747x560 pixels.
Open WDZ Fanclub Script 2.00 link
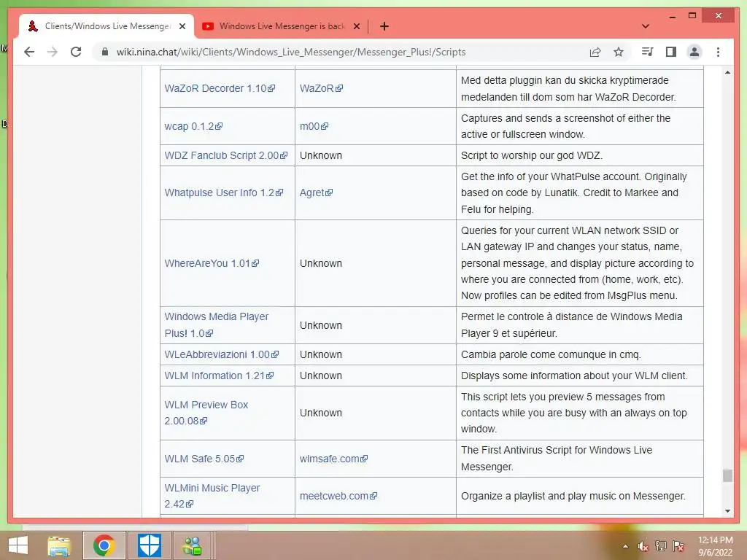click(226, 155)
